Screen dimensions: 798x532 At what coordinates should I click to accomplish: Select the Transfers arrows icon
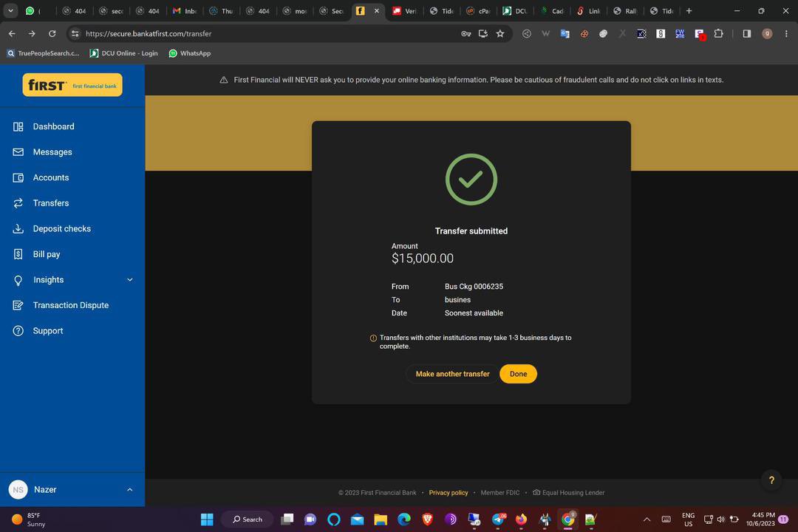pyautogui.click(x=18, y=203)
